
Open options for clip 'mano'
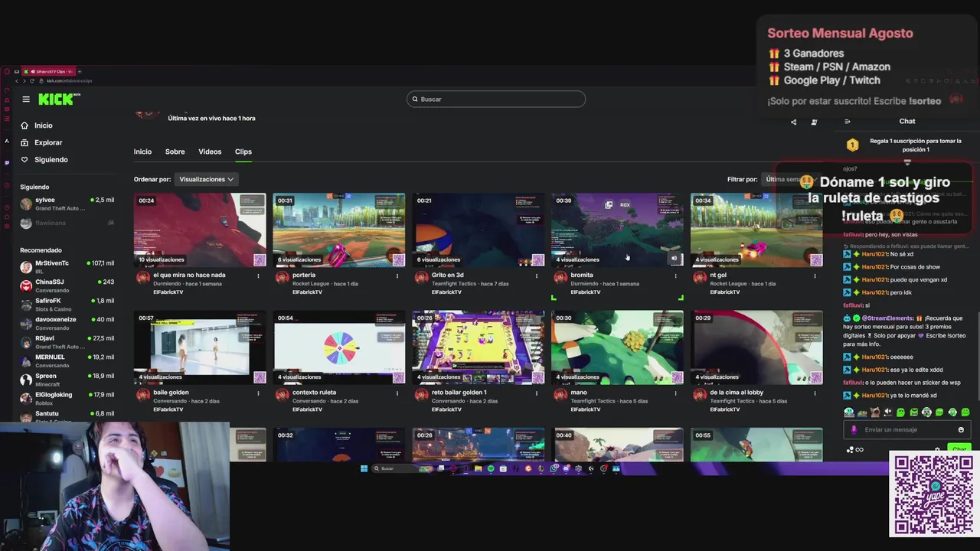pyautogui.click(x=675, y=393)
